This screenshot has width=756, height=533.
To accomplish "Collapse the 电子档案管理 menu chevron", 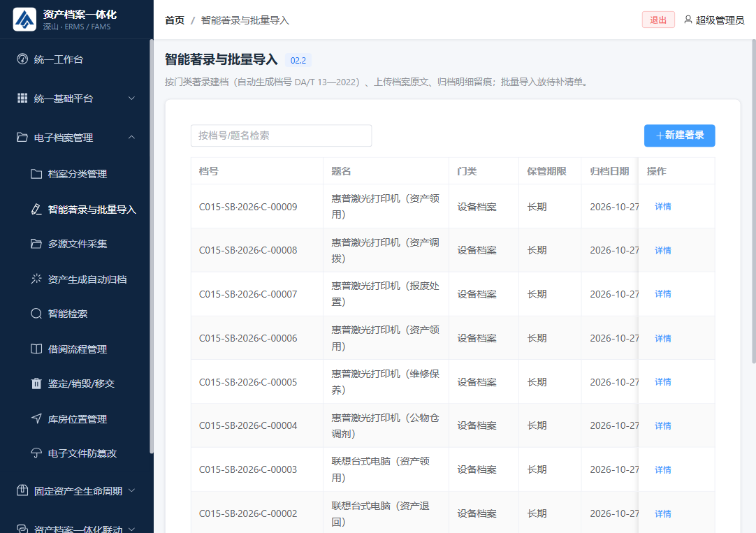I will point(131,138).
